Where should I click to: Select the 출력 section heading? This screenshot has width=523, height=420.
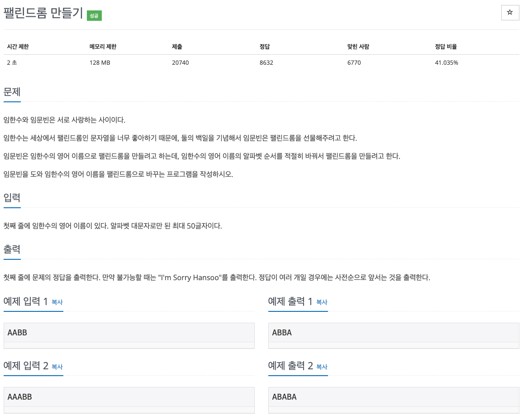12,249
